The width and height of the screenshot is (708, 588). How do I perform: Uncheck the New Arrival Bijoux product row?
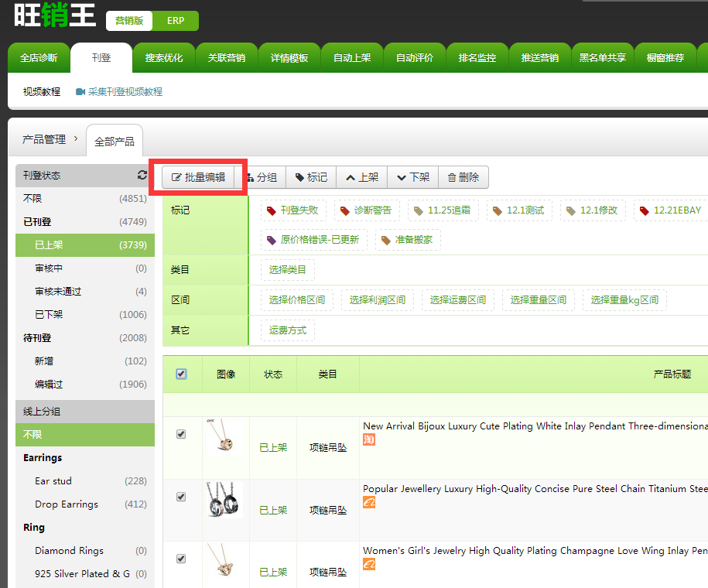[181, 434]
